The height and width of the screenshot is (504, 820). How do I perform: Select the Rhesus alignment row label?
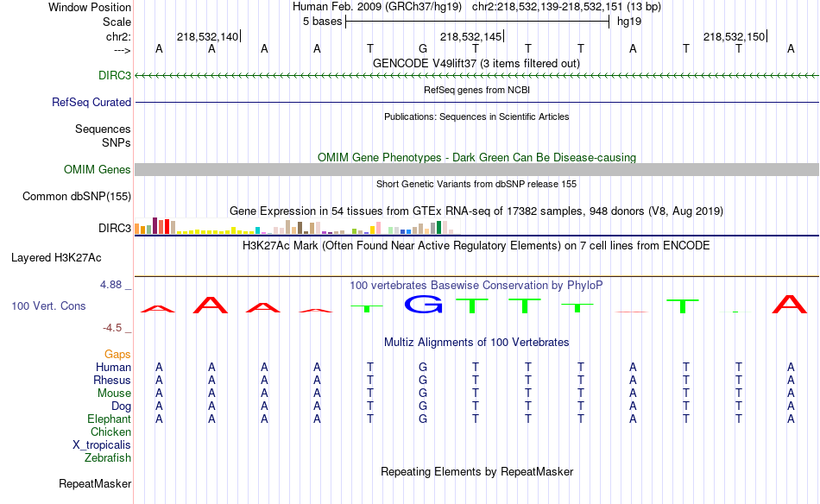112,380
